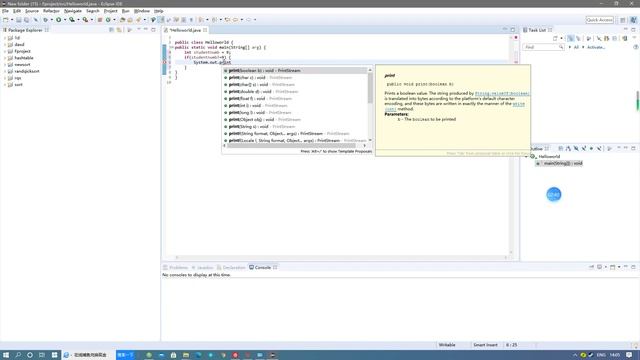Switch to the Java perspective icon
Image resolution: width=640 pixels, height=360 pixels.
coord(633,20)
